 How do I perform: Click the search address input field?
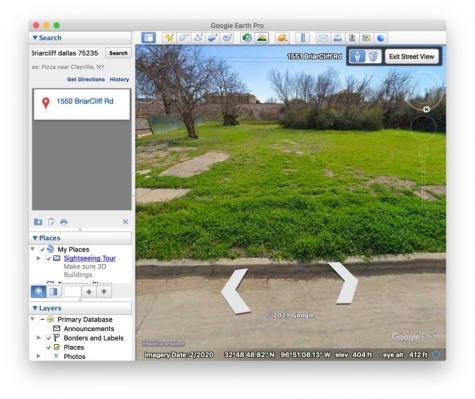pos(67,53)
